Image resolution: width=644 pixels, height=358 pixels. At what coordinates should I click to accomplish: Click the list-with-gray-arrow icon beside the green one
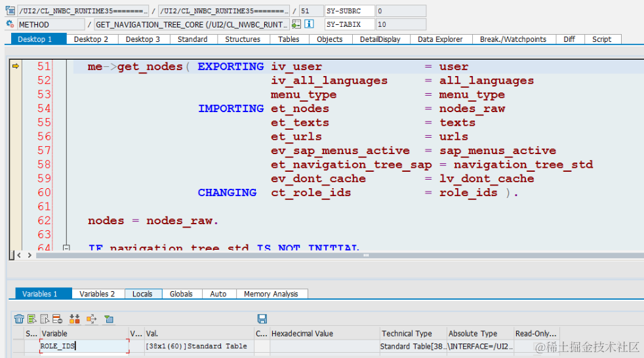[45, 319]
